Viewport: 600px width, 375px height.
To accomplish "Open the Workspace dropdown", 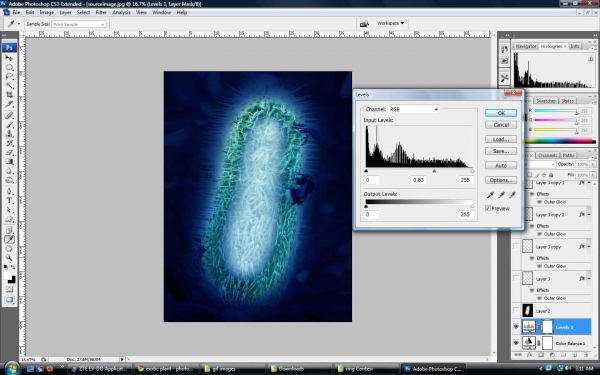I will coord(390,23).
